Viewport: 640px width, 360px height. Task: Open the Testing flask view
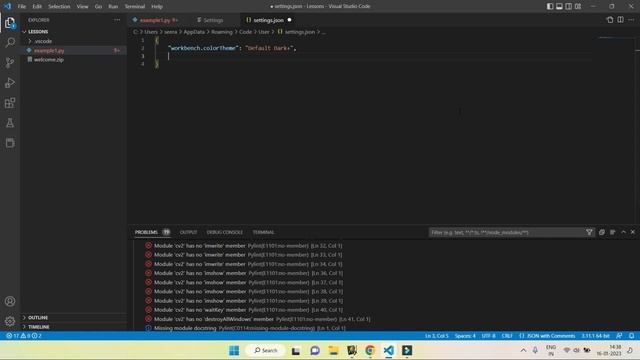10,122
